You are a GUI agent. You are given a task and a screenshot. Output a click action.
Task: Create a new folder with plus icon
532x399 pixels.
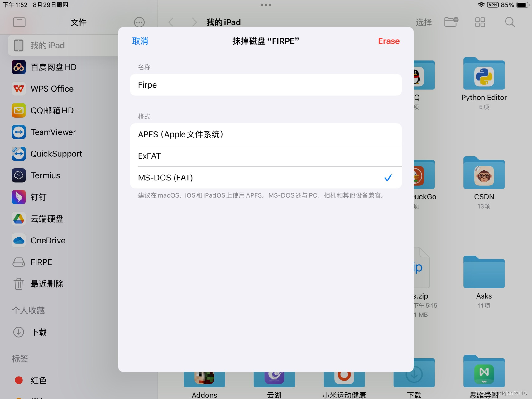451,22
